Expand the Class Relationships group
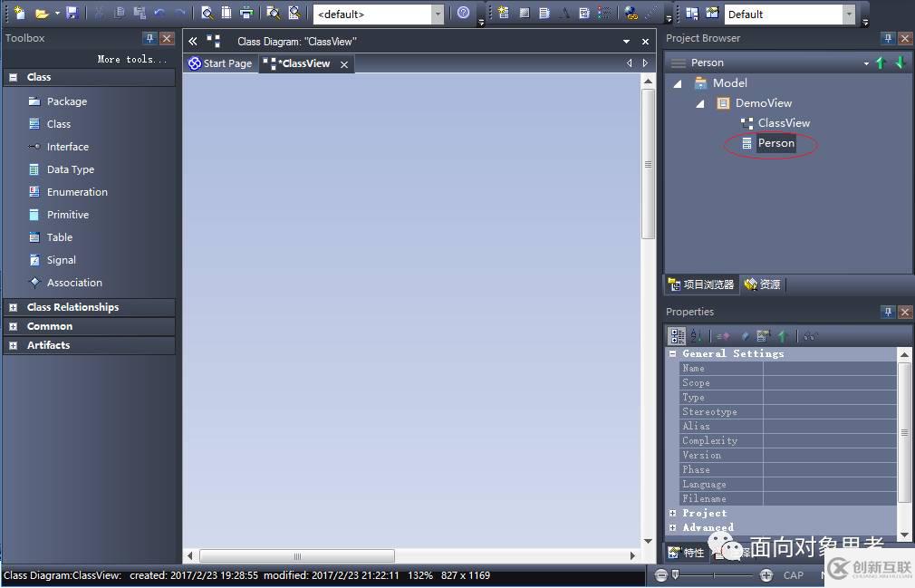 tap(14, 307)
